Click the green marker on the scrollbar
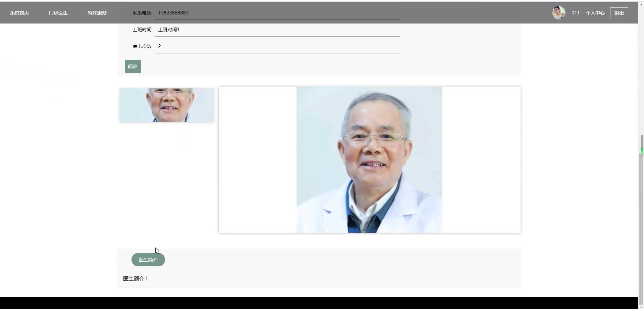 pos(641,151)
